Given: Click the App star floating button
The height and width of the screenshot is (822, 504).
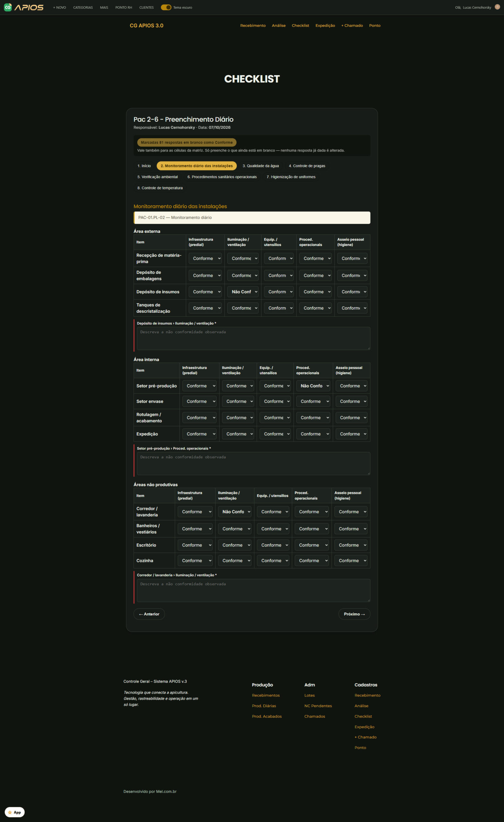Looking at the screenshot, I should 15,812.
